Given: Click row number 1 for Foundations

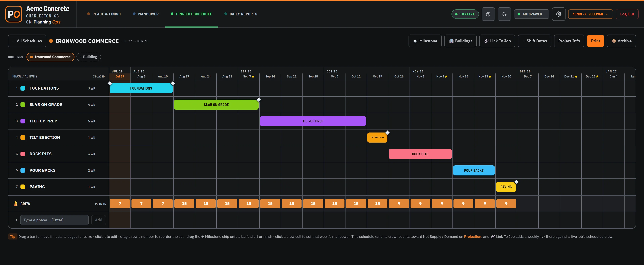Looking at the screenshot, I should pos(17,88).
